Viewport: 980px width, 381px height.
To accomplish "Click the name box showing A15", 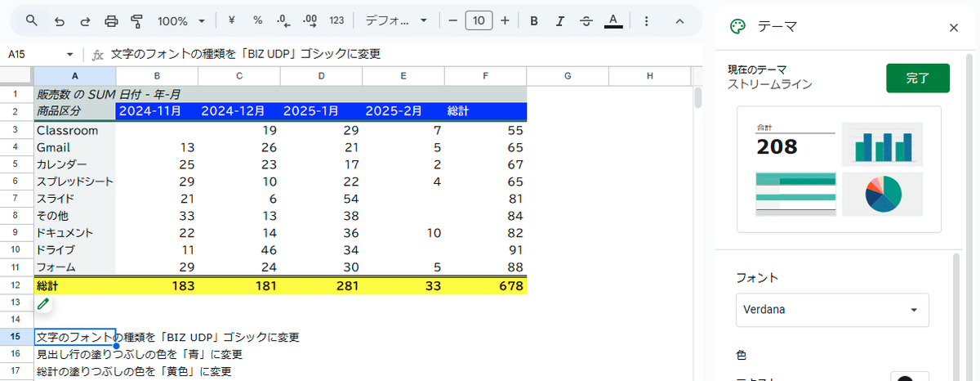I will click(x=33, y=54).
